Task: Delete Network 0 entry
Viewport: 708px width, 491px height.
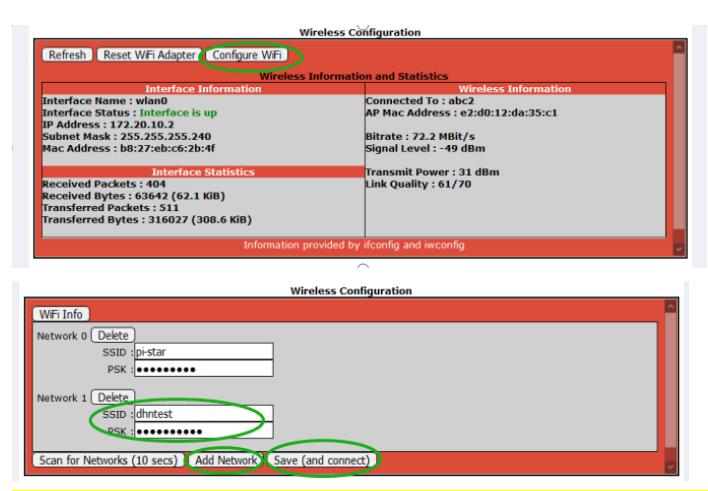Action: [x=115, y=335]
